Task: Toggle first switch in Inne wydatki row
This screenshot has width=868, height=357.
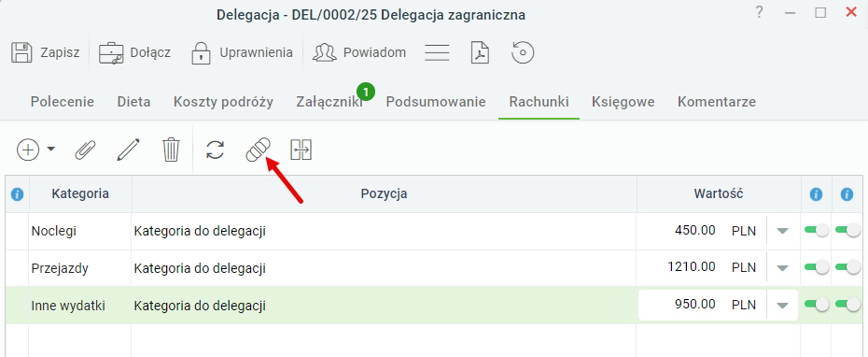Action: [817, 304]
